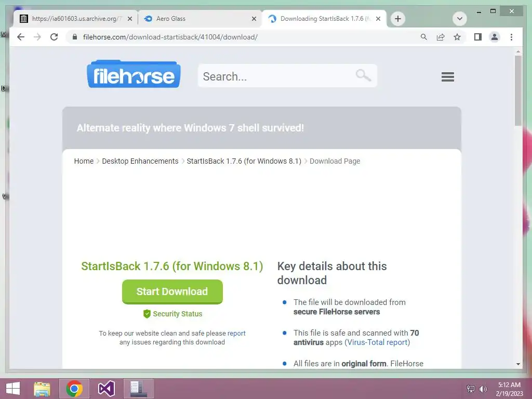Viewport: 532px width, 399px height.
Task: Open the Virus-Total report link
Action: pyautogui.click(x=377, y=342)
